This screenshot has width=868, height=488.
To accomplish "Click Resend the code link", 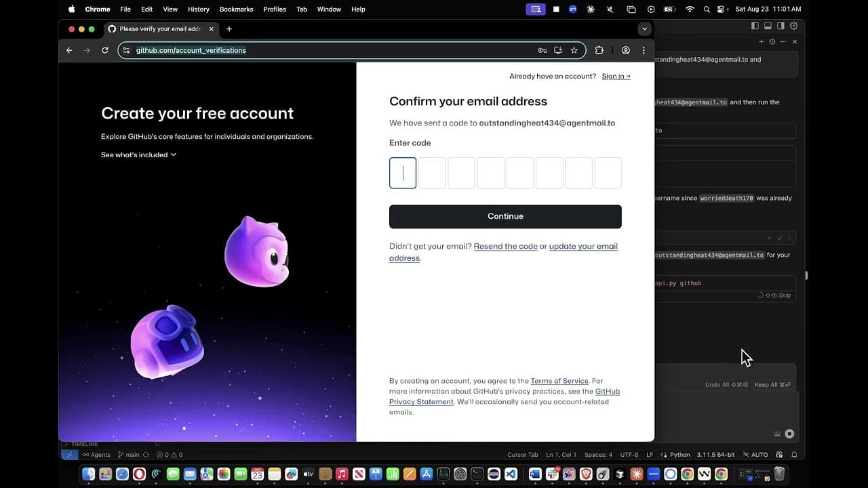I will pos(505,246).
